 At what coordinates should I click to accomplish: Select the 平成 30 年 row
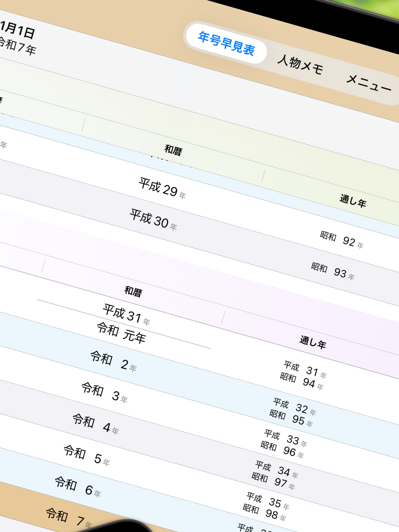(x=153, y=220)
